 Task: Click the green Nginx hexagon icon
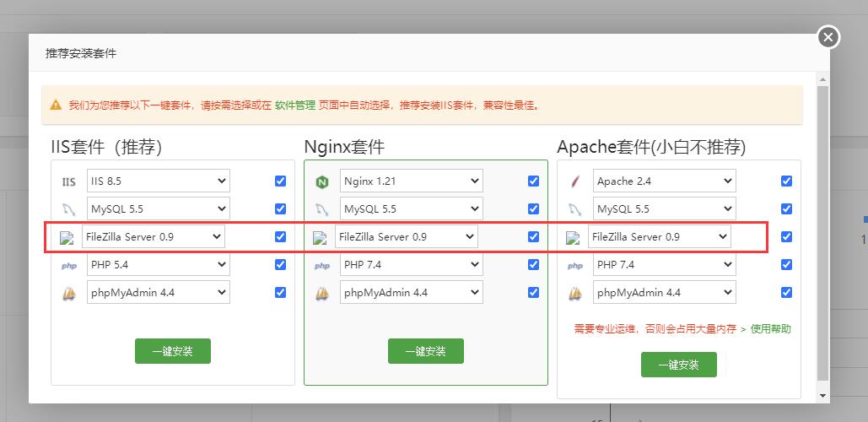pos(321,181)
